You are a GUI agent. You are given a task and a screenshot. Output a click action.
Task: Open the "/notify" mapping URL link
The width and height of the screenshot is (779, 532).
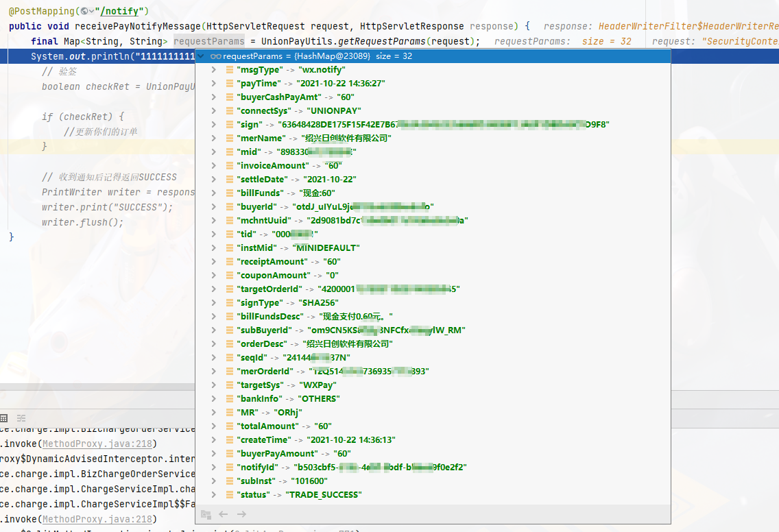coord(120,11)
